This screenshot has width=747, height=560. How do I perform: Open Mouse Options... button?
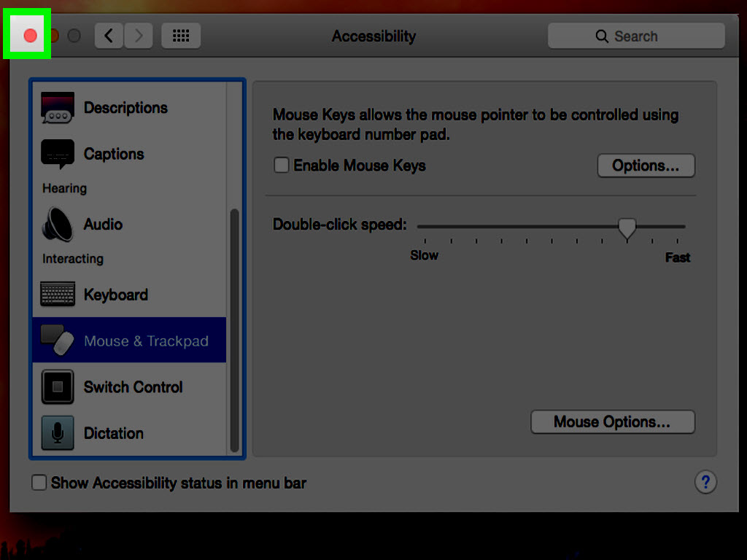tap(613, 422)
